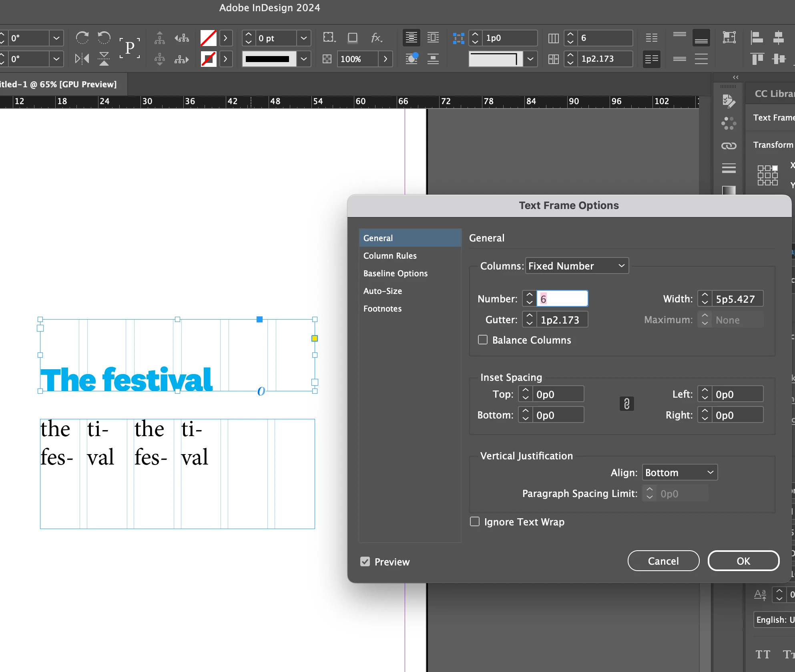Enable Ignore Text Wrap checkbox

[x=475, y=522]
